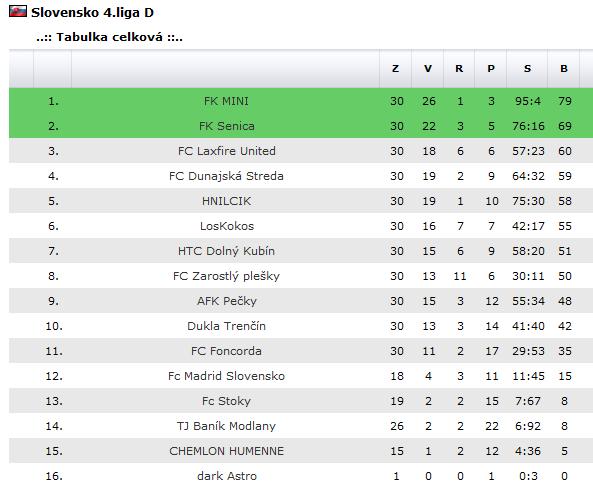Open FC Dunajská Streda team page
This screenshot has width=593, height=488.
[226, 176]
